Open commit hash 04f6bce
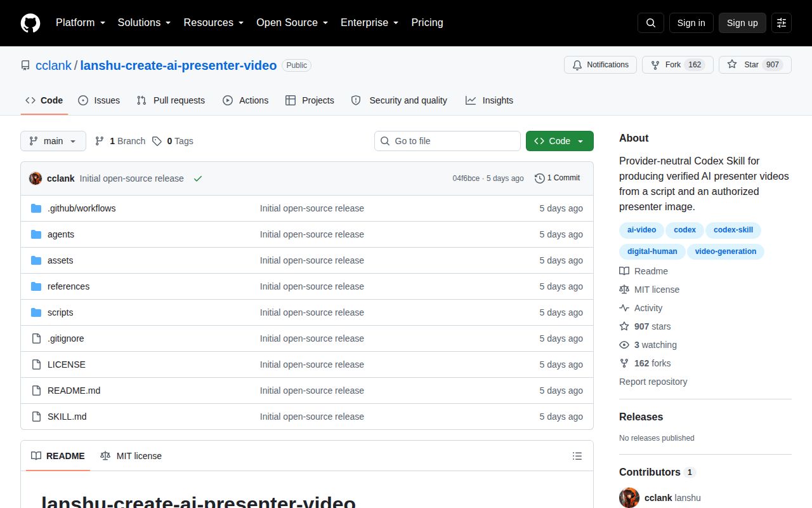The width and height of the screenshot is (812, 508). click(466, 178)
